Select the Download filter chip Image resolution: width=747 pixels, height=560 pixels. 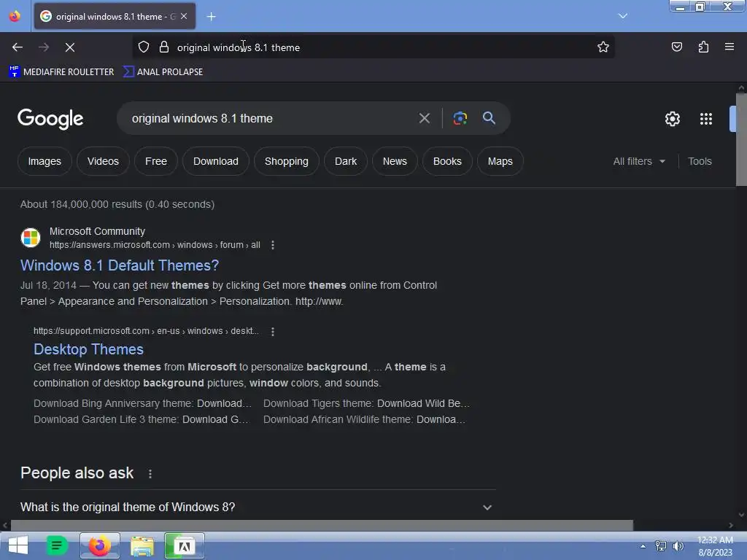[216, 161]
